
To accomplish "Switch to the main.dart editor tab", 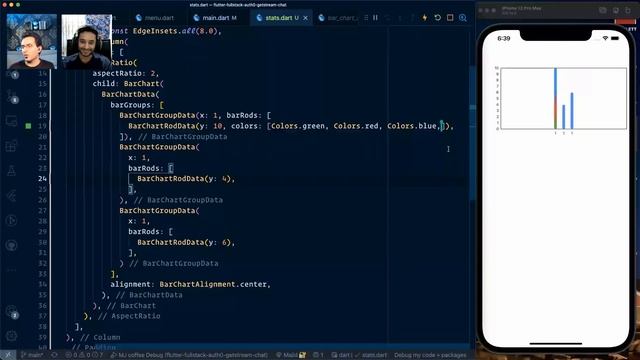I will pyautogui.click(x=215, y=18).
